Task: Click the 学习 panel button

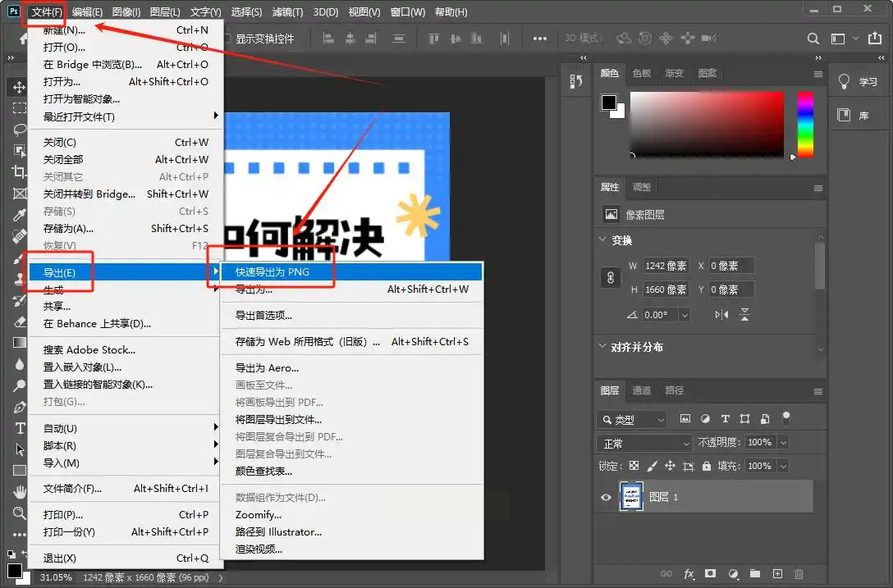Action: 859,82
